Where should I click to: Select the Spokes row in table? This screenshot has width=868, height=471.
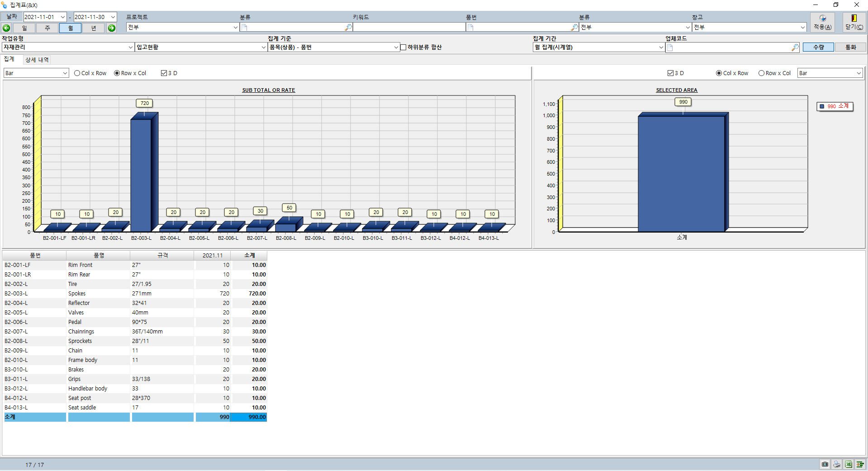[x=135, y=294]
